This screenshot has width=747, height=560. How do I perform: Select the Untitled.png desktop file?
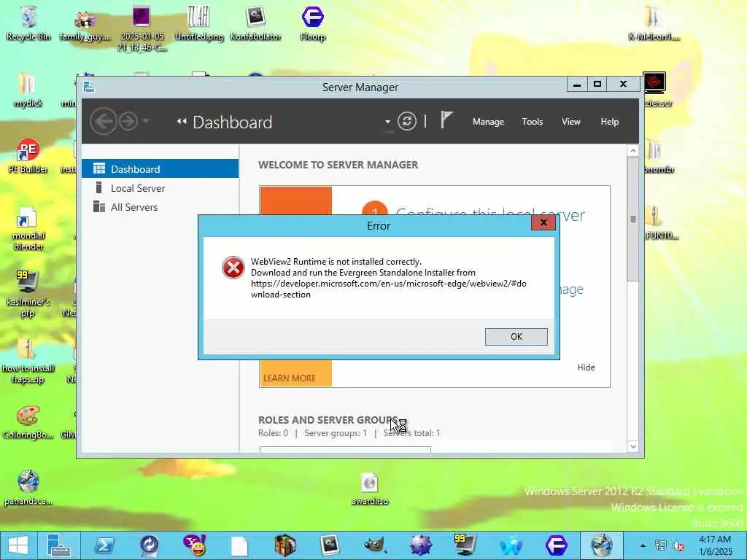198,24
